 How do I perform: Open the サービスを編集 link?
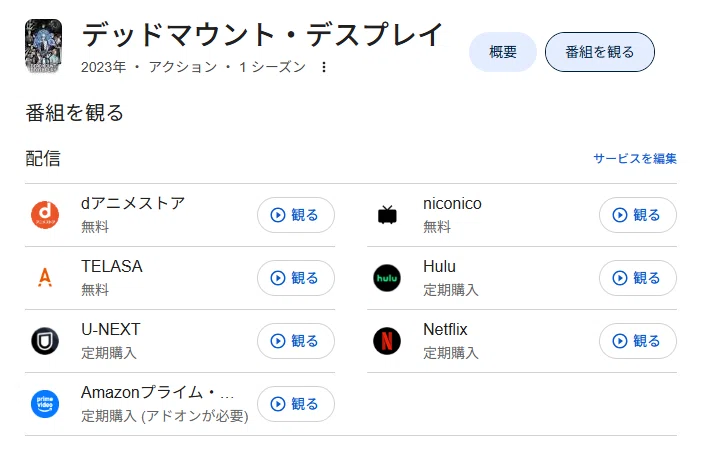(635, 159)
